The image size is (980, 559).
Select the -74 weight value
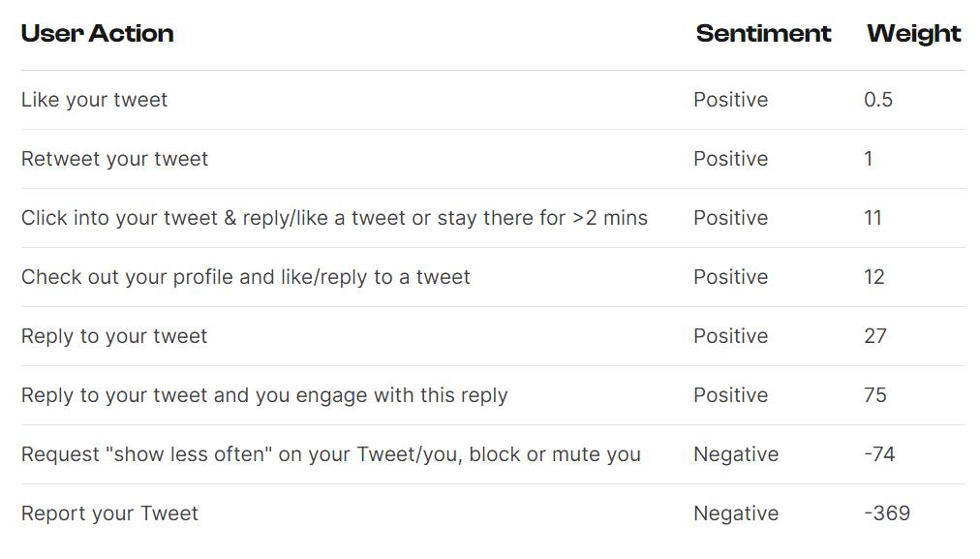point(879,454)
